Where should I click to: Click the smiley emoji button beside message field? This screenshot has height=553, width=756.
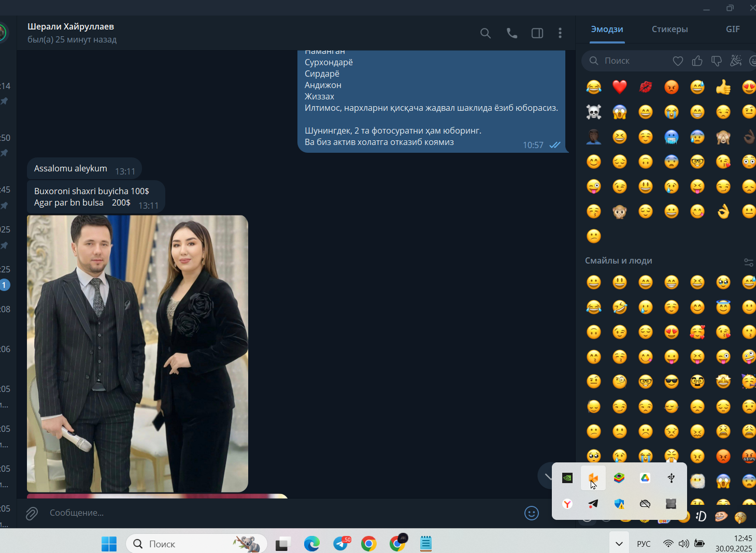pyautogui.click(x=532, y=513)
